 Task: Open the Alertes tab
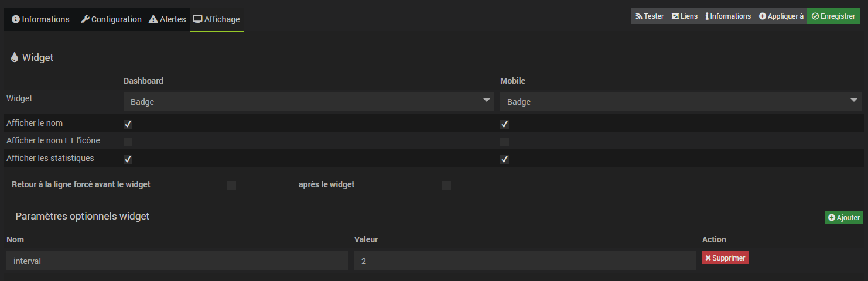click(x=168, y=19)
